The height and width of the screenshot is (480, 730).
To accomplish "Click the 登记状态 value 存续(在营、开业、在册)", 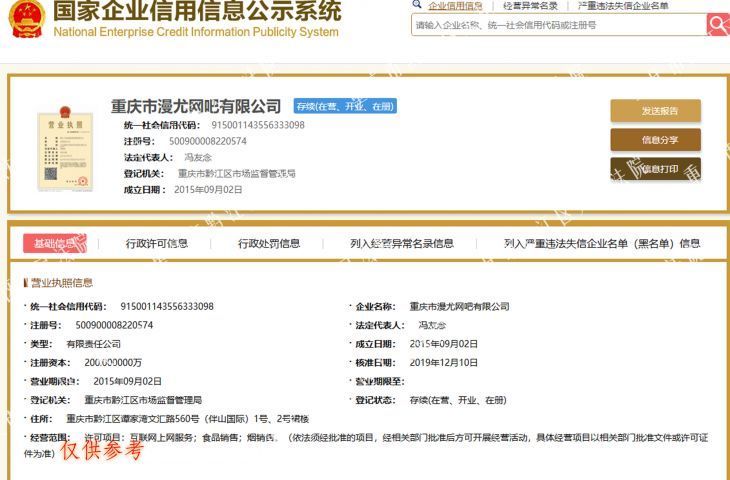I will pos(458,400).
